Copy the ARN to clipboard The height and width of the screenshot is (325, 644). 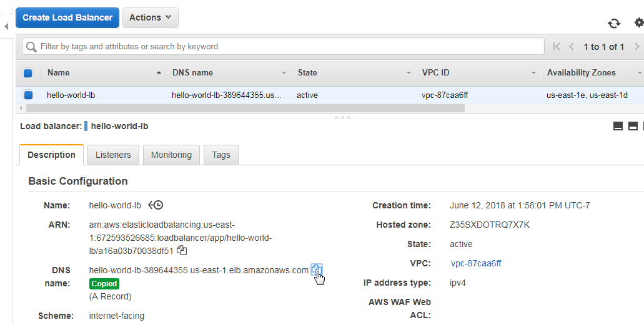[x=182, y=250]
